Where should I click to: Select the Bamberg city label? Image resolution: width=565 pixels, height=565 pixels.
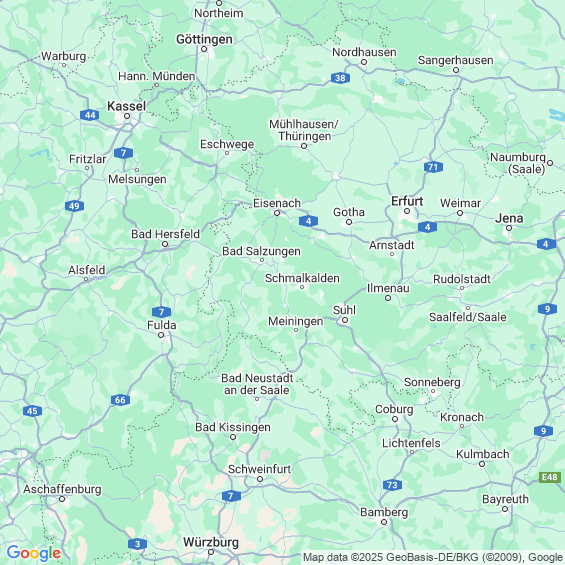[384, 512]
